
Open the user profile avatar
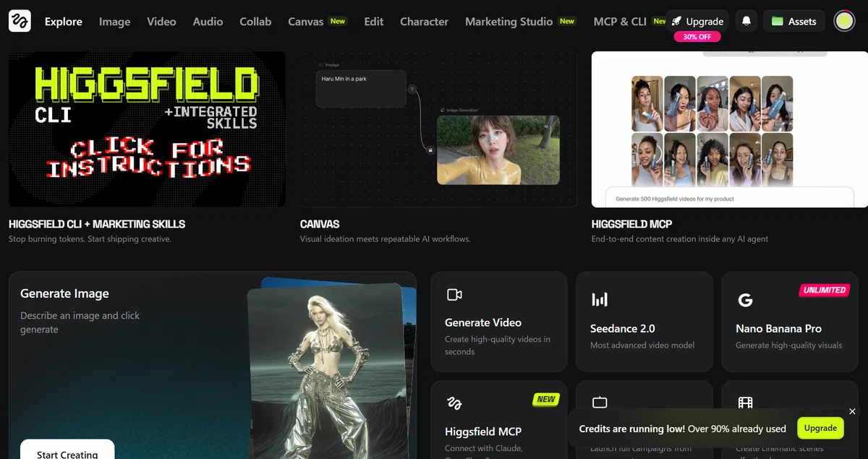click(844, 21)
